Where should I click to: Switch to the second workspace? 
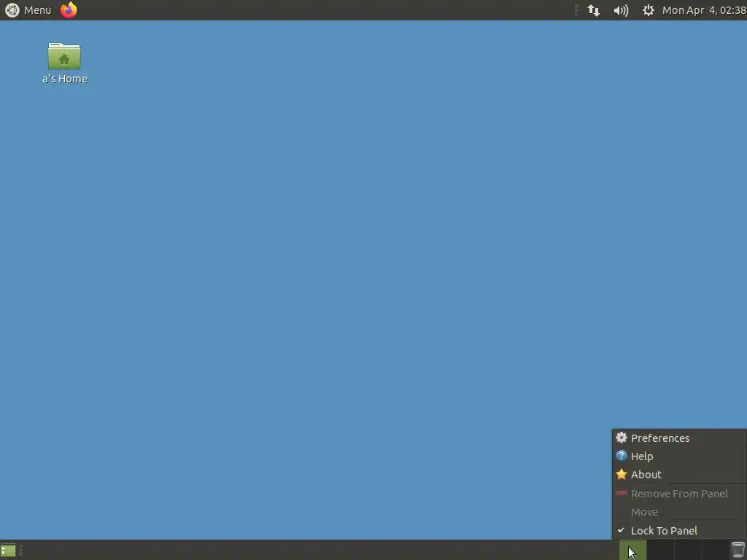660,550
